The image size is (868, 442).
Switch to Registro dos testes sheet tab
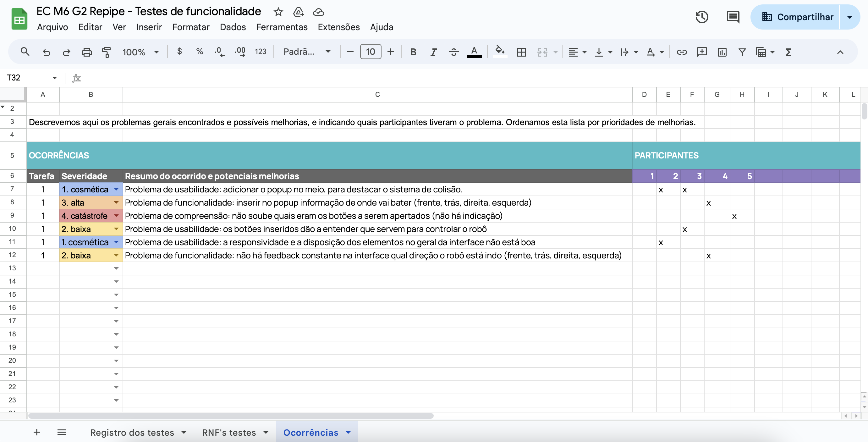(132, 433)
